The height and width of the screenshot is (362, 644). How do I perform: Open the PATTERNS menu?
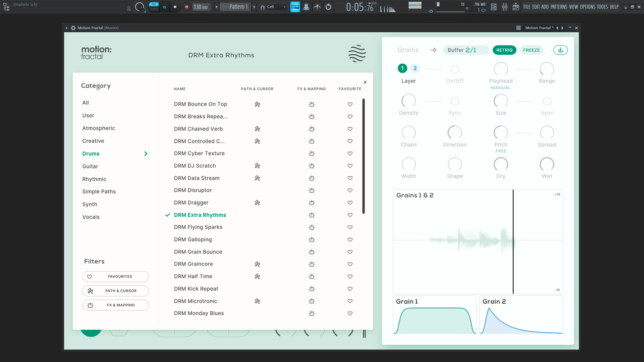(x=559, y=7)
